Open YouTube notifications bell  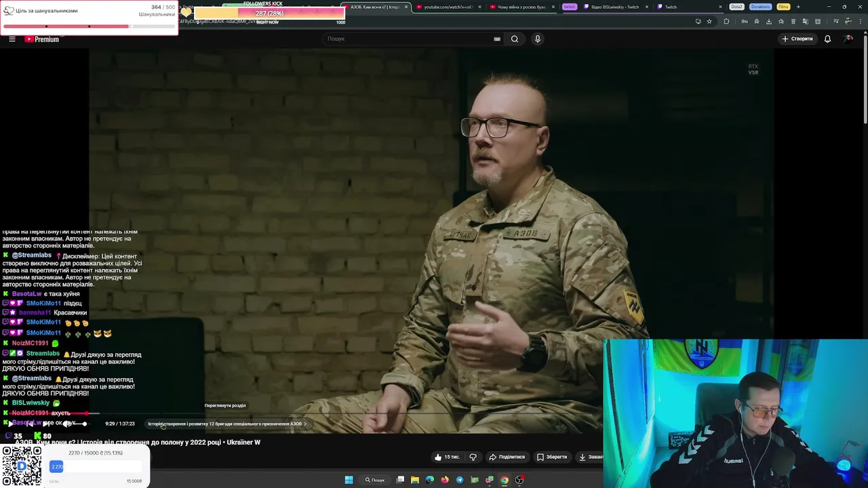(x=827, y=39)
